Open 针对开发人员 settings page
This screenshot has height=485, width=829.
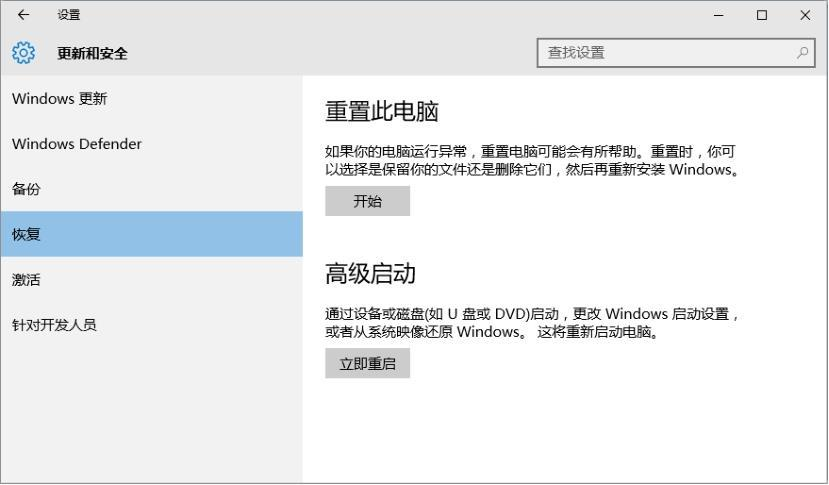(x=151, y=325)
